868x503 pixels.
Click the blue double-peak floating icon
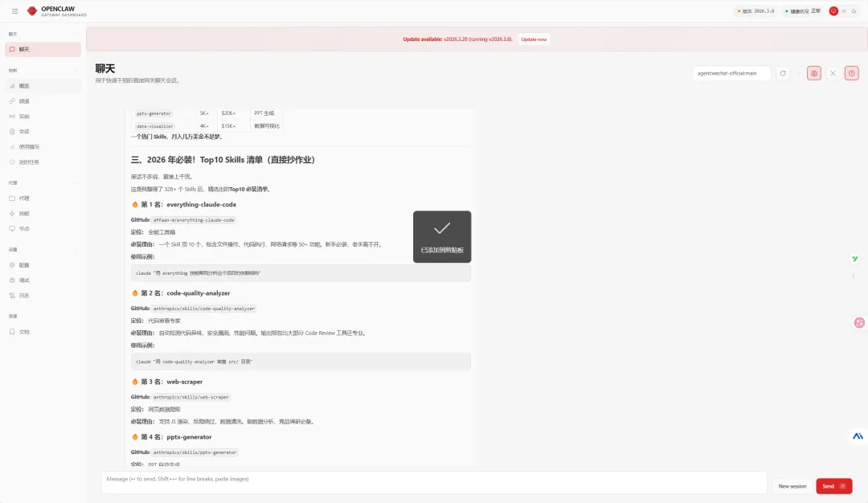(x=858, y=436)
